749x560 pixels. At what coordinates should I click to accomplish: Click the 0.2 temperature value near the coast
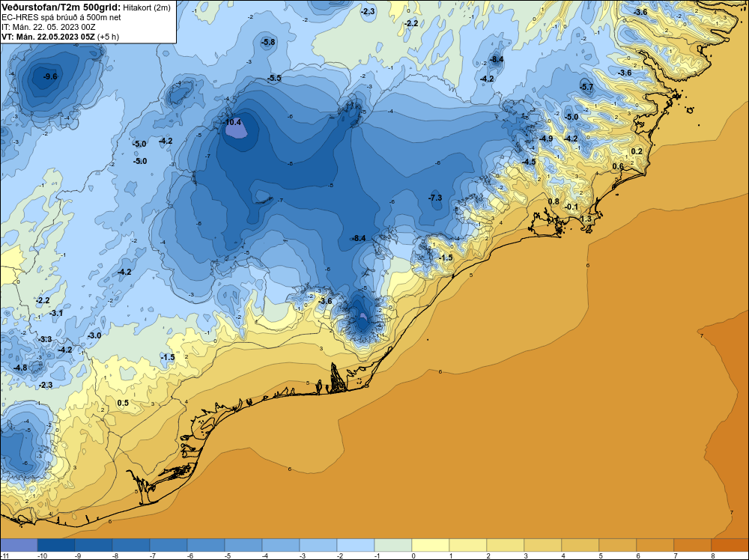click(637, 151)
